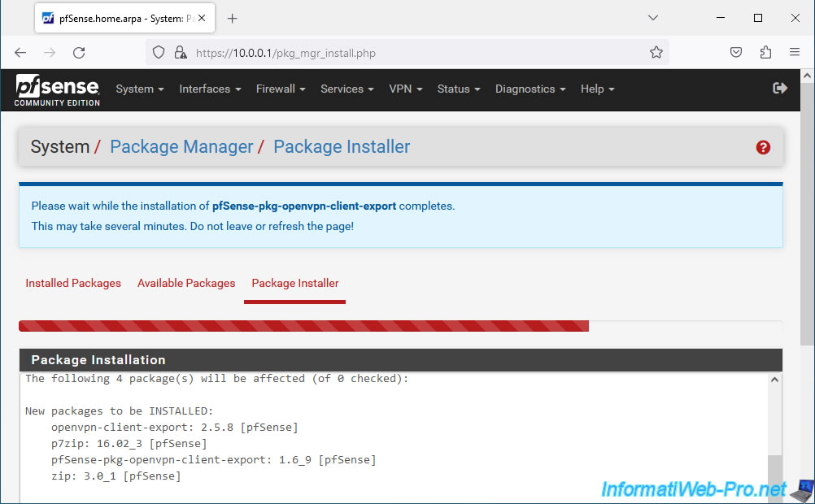
Task: Open a new tab with plus button
Action: 233,19
